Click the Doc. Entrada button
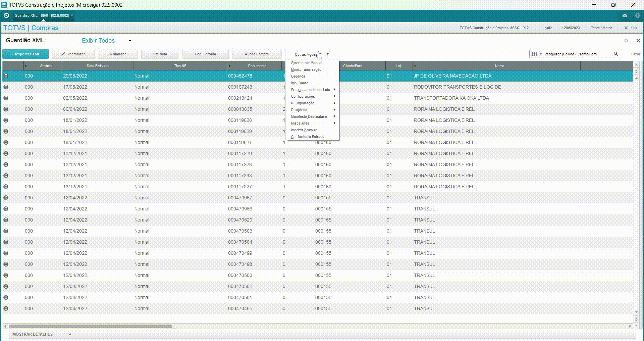 click(x=206, y=54)
